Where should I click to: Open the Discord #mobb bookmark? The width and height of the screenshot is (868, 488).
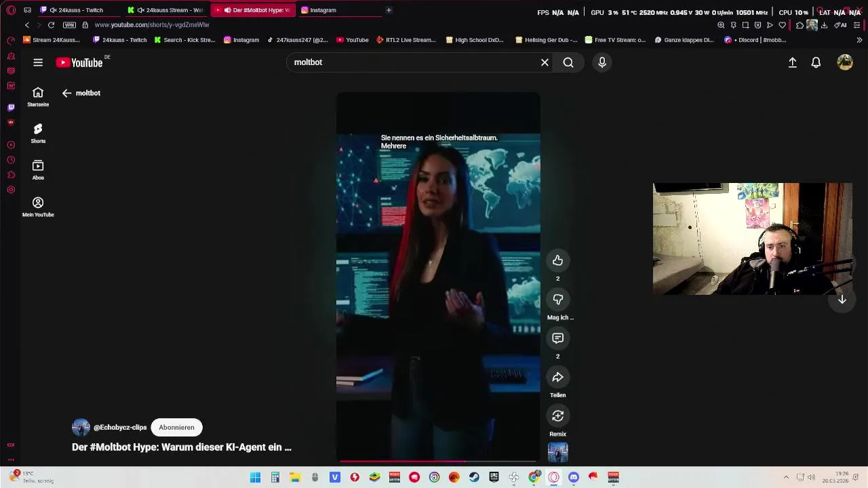[755, 40]
